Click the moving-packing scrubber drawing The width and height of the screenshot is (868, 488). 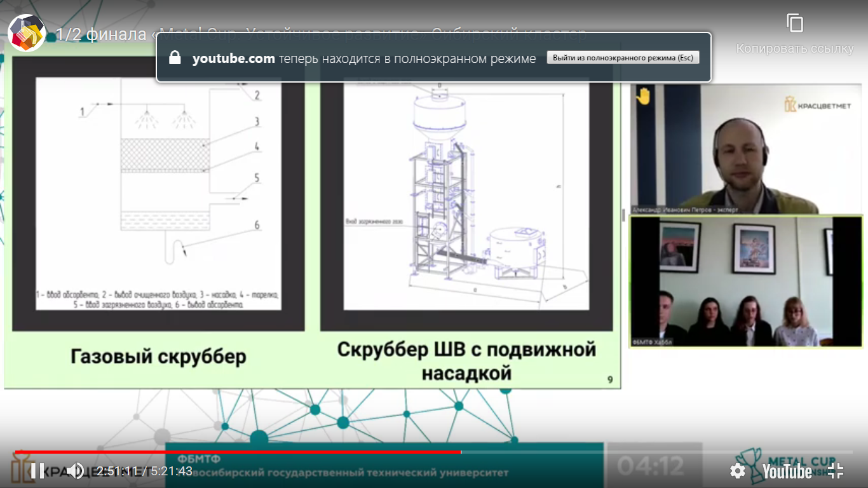(x=466, y=194)
